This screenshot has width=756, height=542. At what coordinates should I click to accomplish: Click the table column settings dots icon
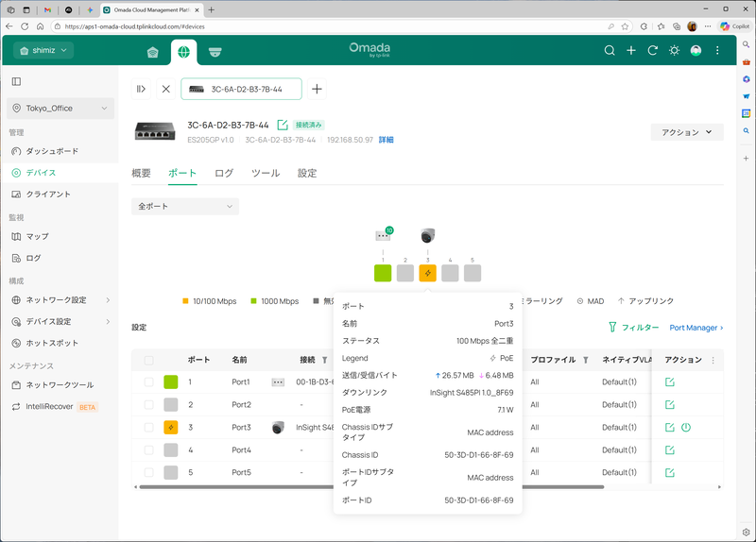713,360
